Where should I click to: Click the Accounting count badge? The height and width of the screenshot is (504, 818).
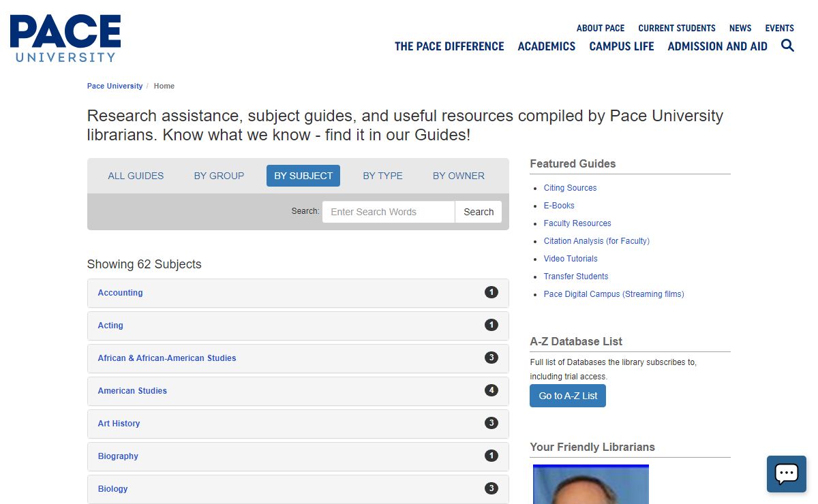[491, 292]
